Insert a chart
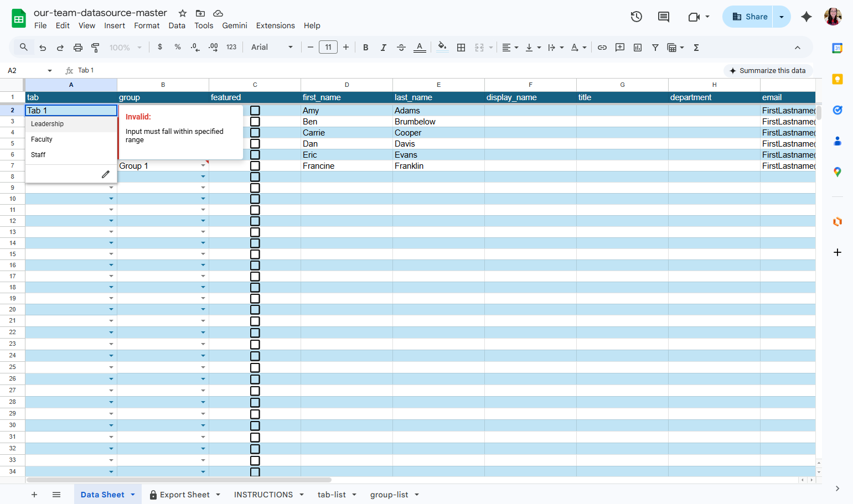 coord(638,48)
